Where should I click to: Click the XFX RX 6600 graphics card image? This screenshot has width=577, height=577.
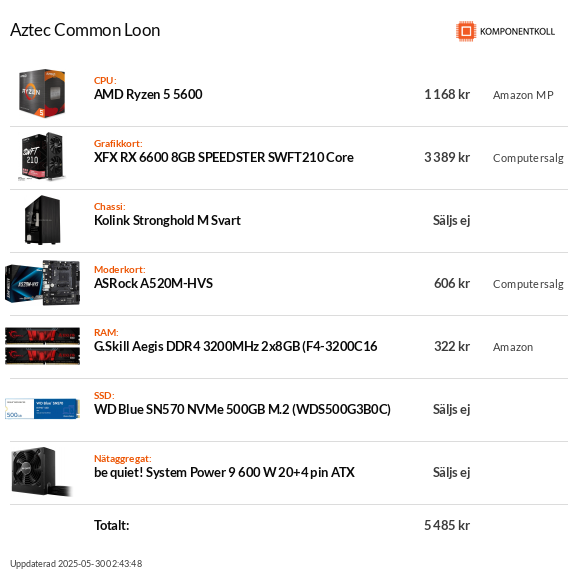(x=42, y=157)
